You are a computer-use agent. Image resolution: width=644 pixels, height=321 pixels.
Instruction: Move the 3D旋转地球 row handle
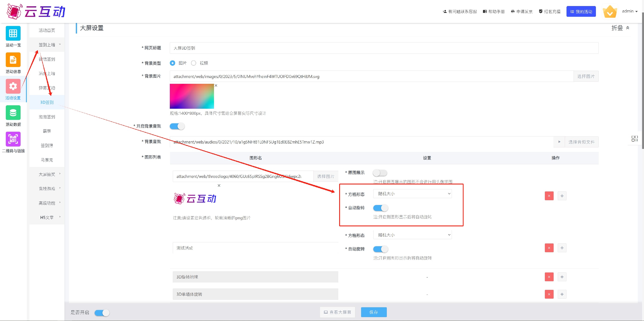click(x=562, y=277)
